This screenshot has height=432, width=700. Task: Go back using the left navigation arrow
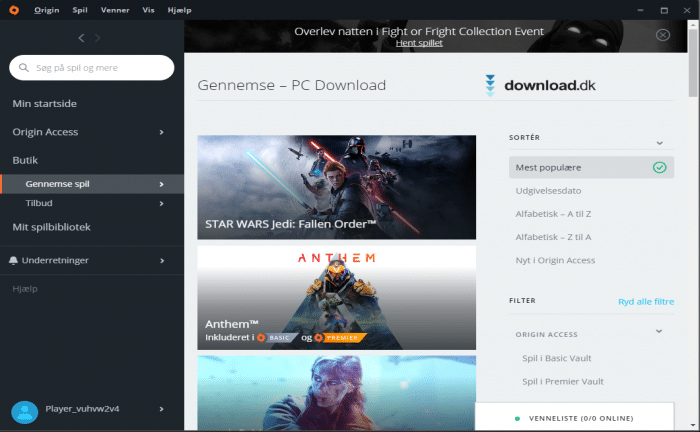(81, 38)
